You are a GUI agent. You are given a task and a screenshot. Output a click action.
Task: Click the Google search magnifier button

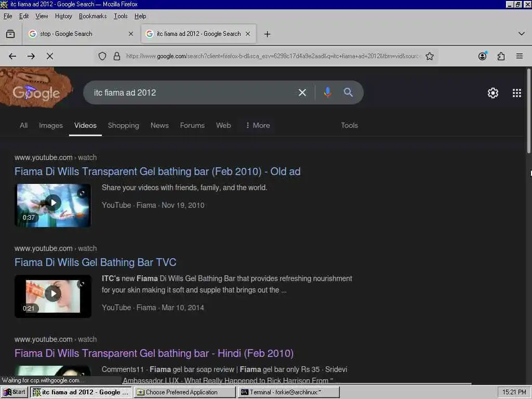point(348,92)
